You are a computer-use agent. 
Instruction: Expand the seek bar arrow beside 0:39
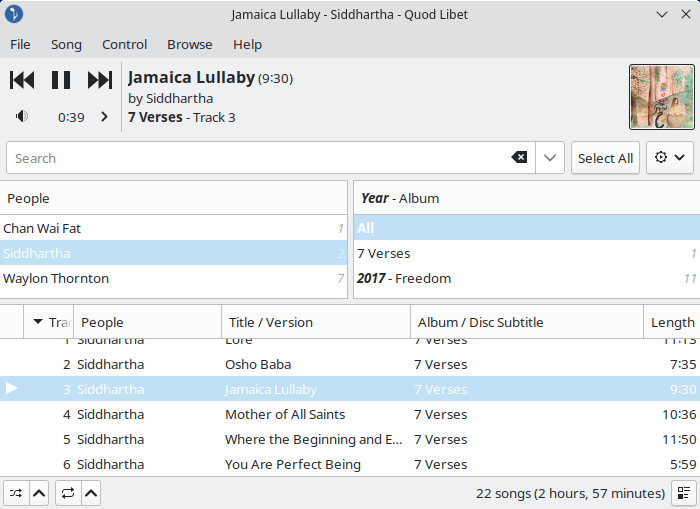[104, 117]
